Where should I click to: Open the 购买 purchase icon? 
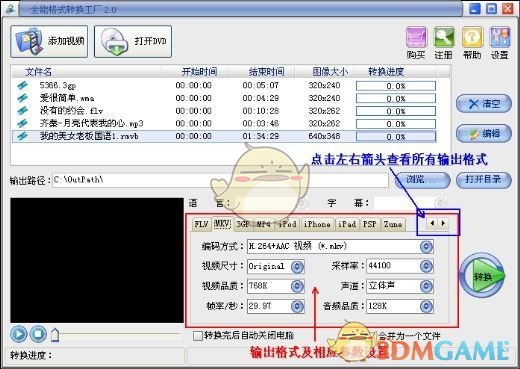point(416,43)
